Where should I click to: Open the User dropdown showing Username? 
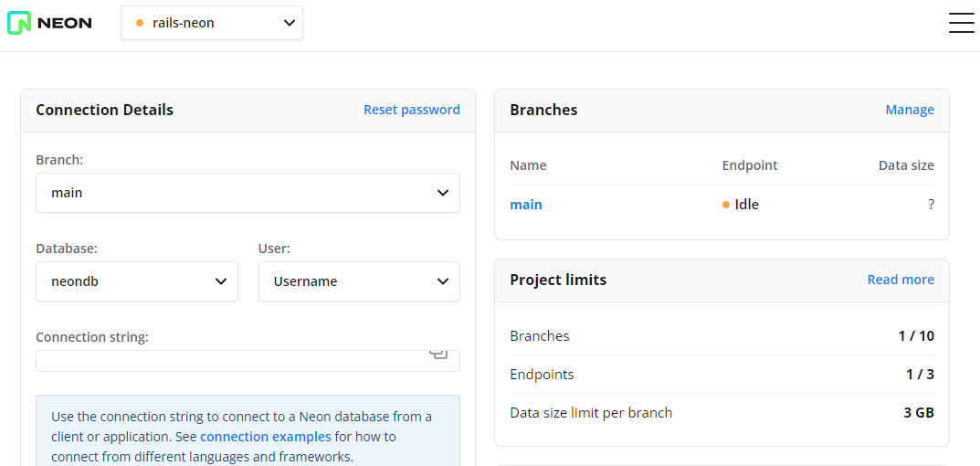point(359,281)
